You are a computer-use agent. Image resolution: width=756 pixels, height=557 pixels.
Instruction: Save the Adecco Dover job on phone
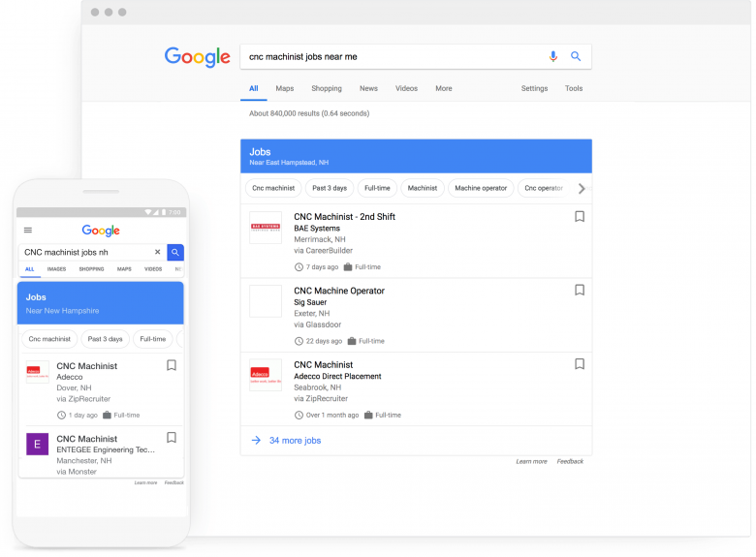tap(172, 365)
